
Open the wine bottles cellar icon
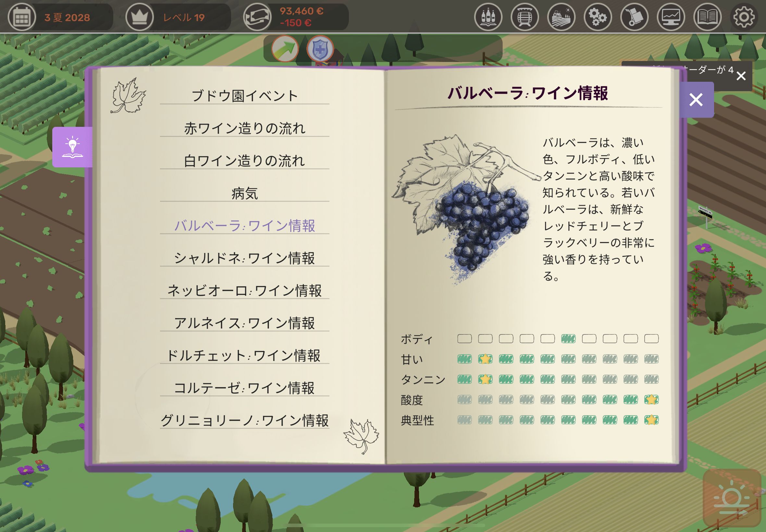[488, 17]
